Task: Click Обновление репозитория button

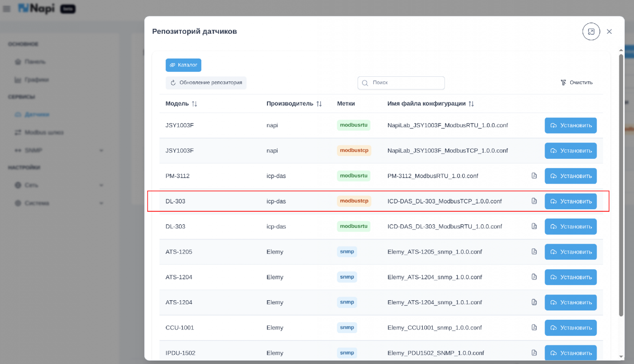Action: [206, 83]
